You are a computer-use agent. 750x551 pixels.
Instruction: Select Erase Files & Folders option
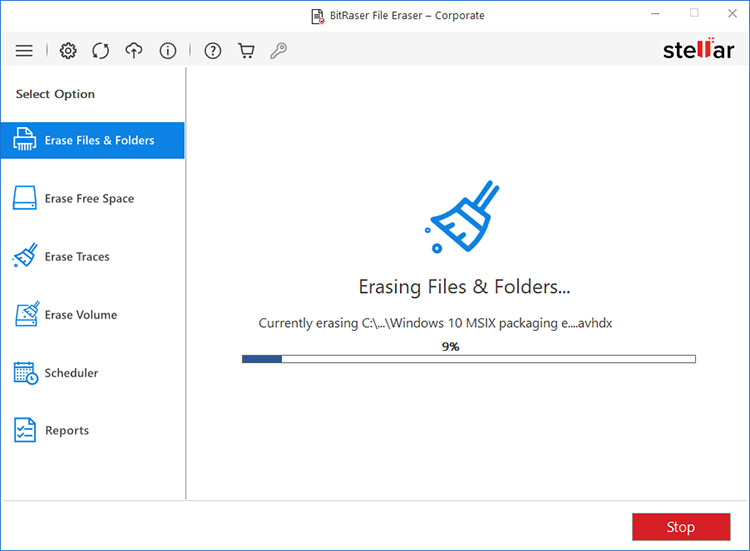(92, 140)
